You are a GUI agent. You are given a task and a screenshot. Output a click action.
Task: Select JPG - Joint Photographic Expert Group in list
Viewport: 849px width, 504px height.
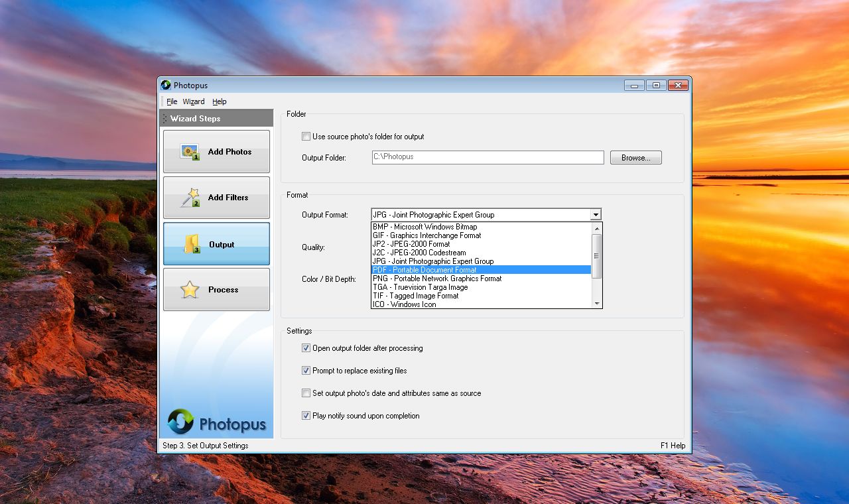pyautogui.click(x=481, y=261)
